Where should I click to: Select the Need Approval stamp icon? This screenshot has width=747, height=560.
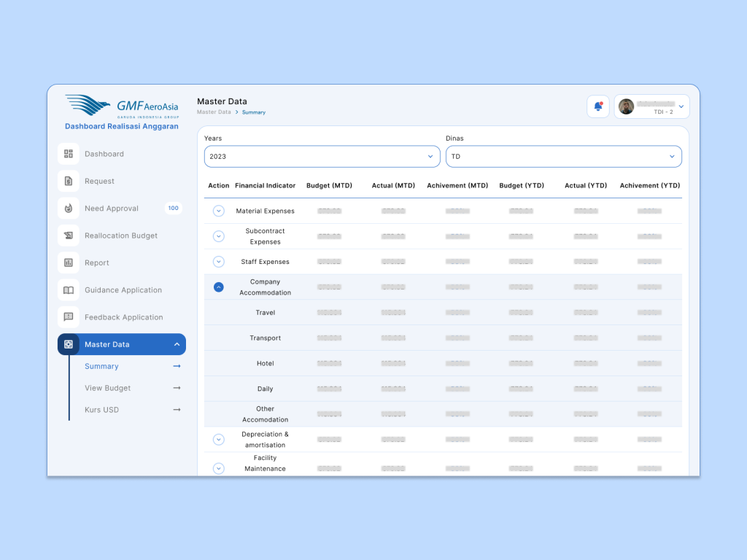pyautogui.click(x=69, y=209)
